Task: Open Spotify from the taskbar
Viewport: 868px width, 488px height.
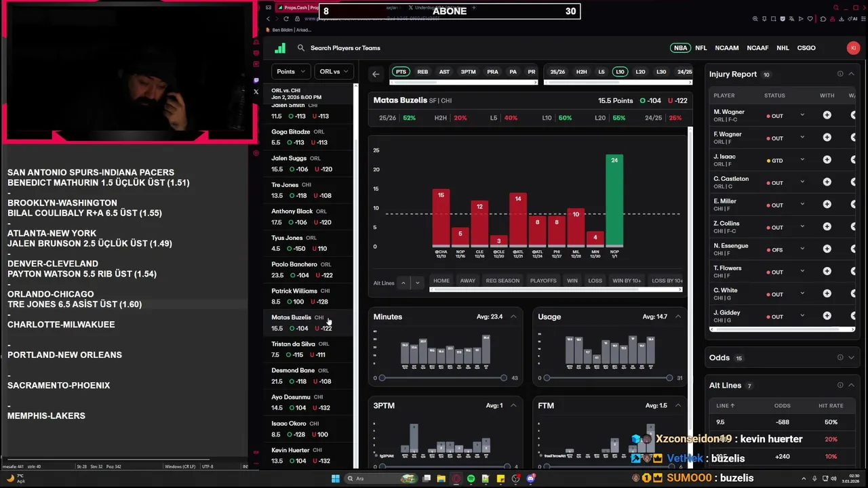Action: (471, 479)
